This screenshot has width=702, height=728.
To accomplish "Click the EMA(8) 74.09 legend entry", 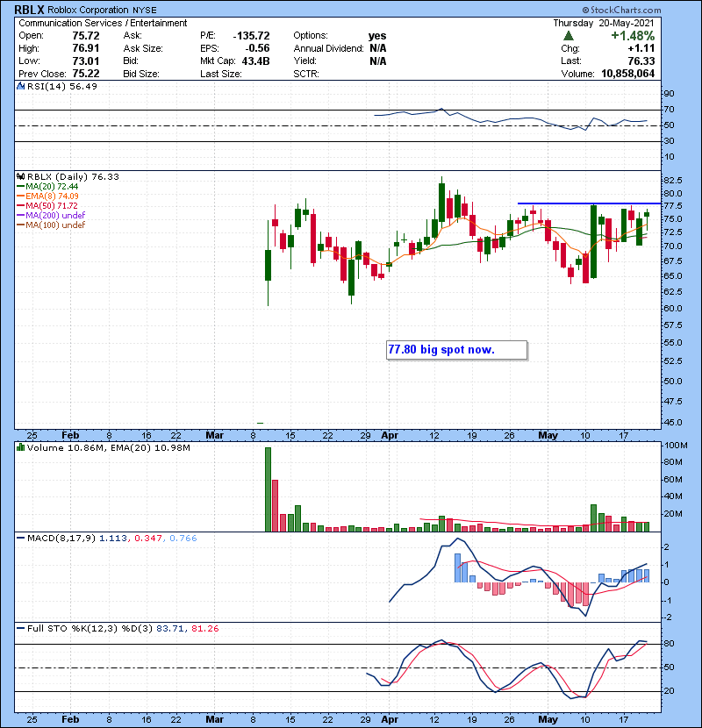I will pos(47,196).
